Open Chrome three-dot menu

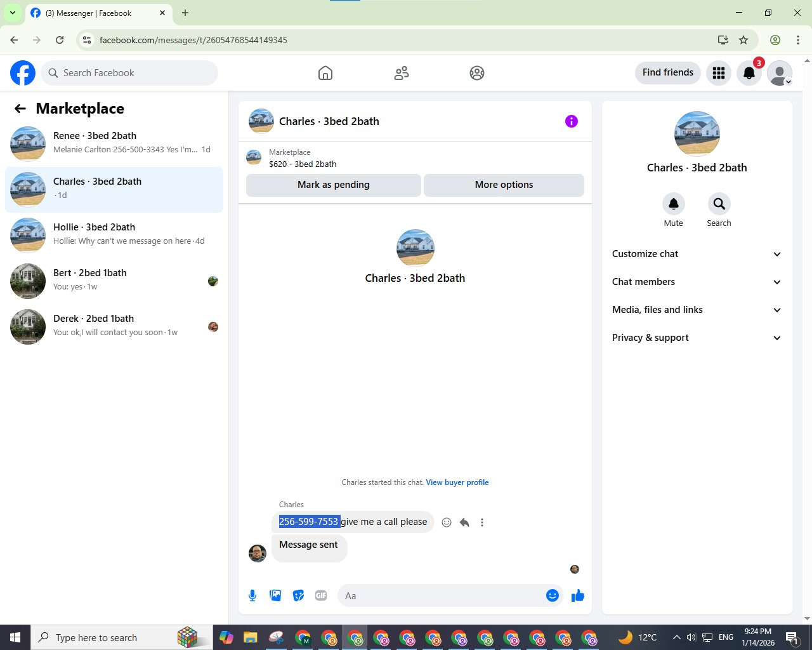pyautogui.click(x=798, y=40)
